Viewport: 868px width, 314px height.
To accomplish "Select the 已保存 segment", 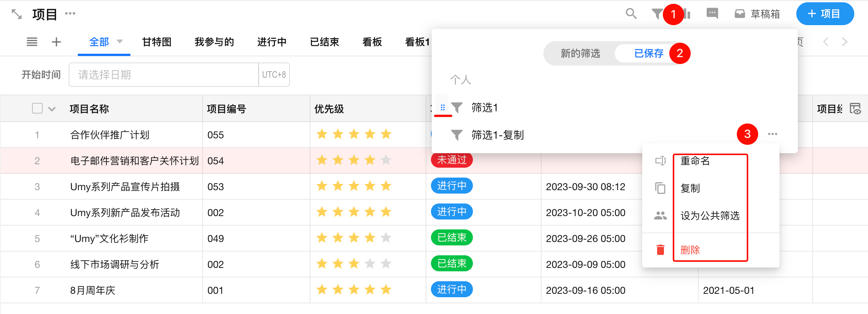I will coord(649,53).
